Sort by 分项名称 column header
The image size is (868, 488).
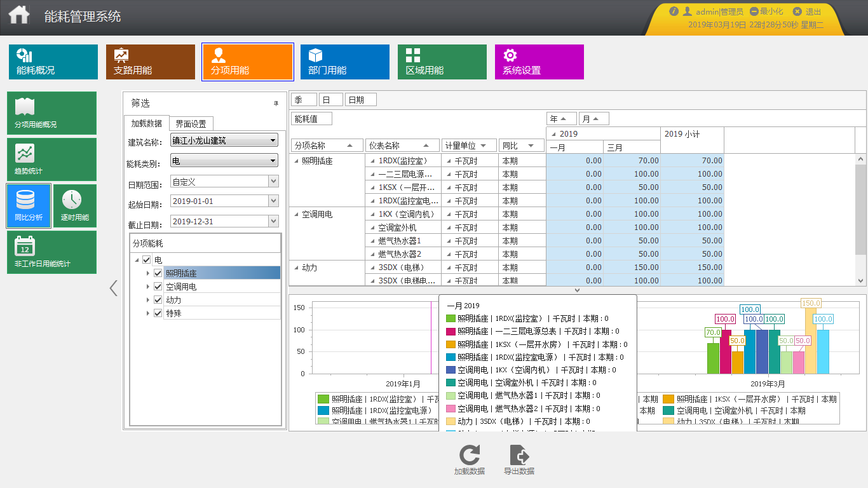pos(327,146)
